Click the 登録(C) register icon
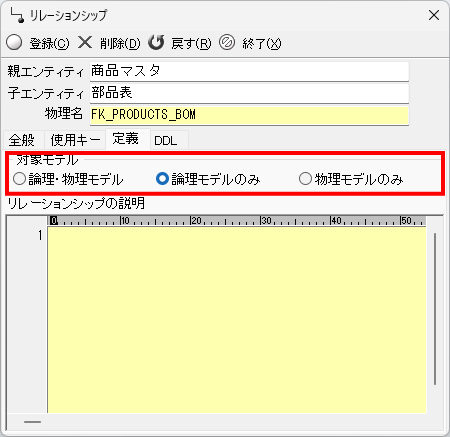 (14, 42)
